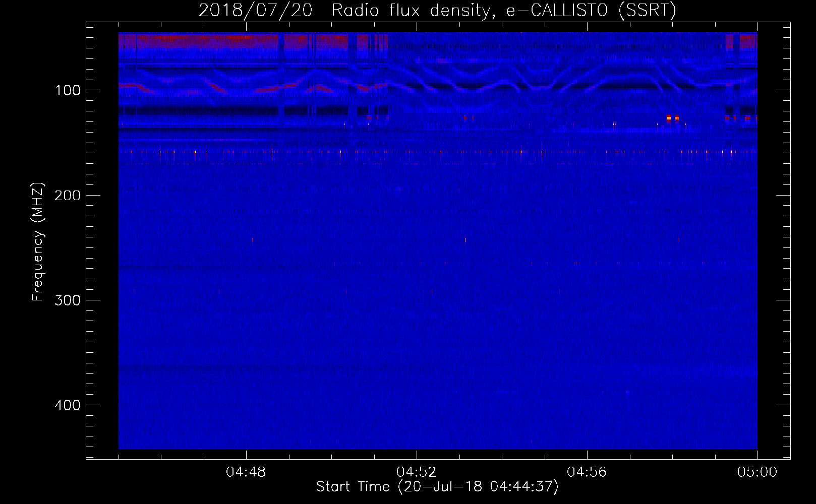This screenshot has width=816, height=504.
Task: Click the 'Start Time (20-Jul-18 04:44:37)' label
Action: [437, 487]
